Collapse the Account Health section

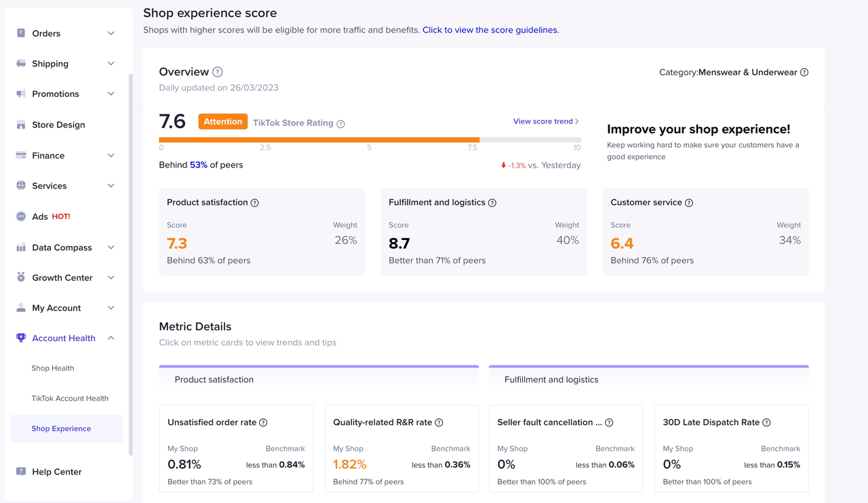pos(111,338)
